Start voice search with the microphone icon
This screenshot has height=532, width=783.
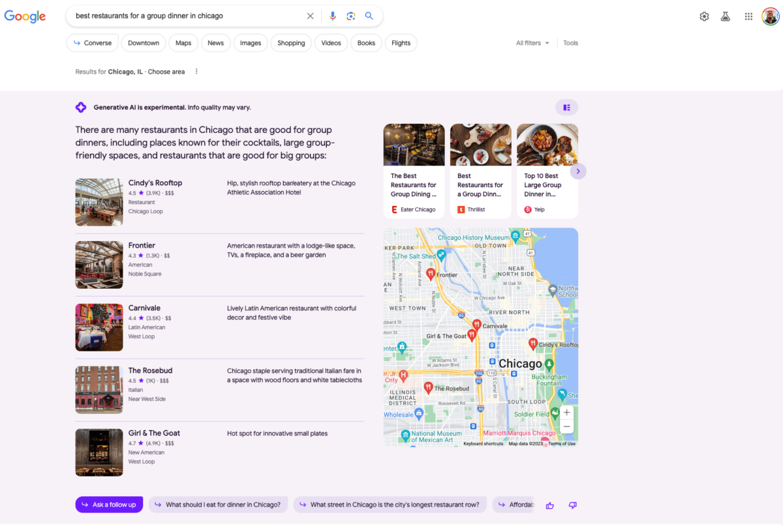tap(333, 16)
